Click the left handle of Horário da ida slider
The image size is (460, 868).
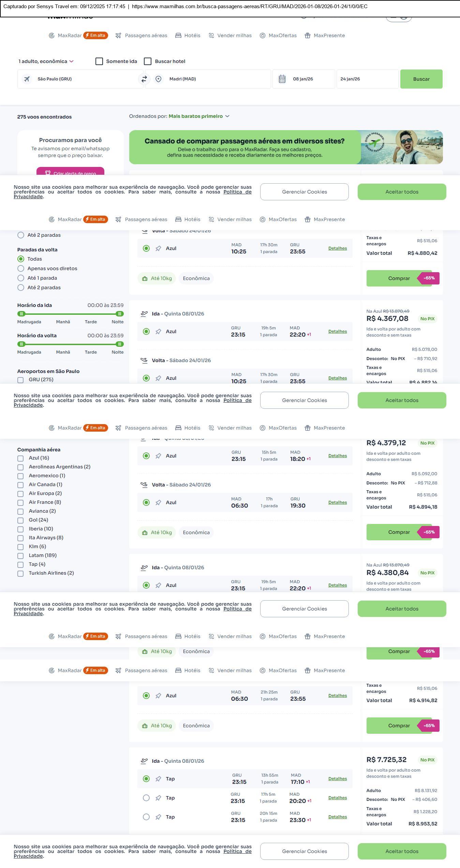click(x=21, y=314)
